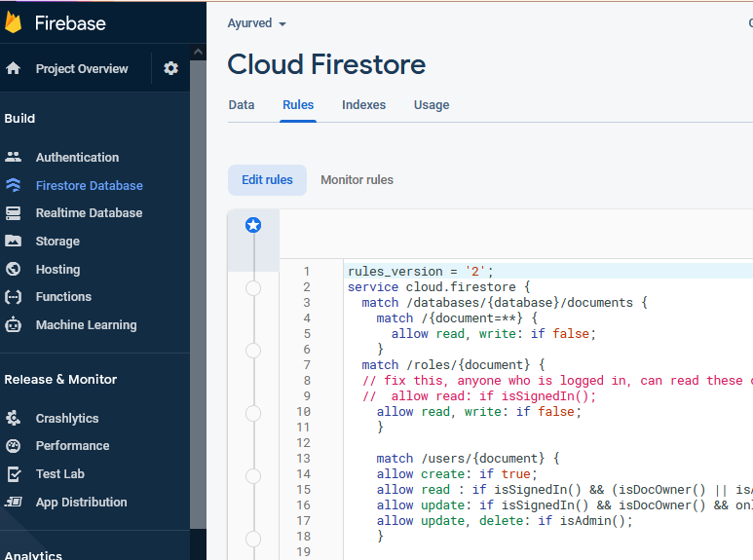Click the Machine Learning robot icon

pyautogui.click(x=13, y=324)
